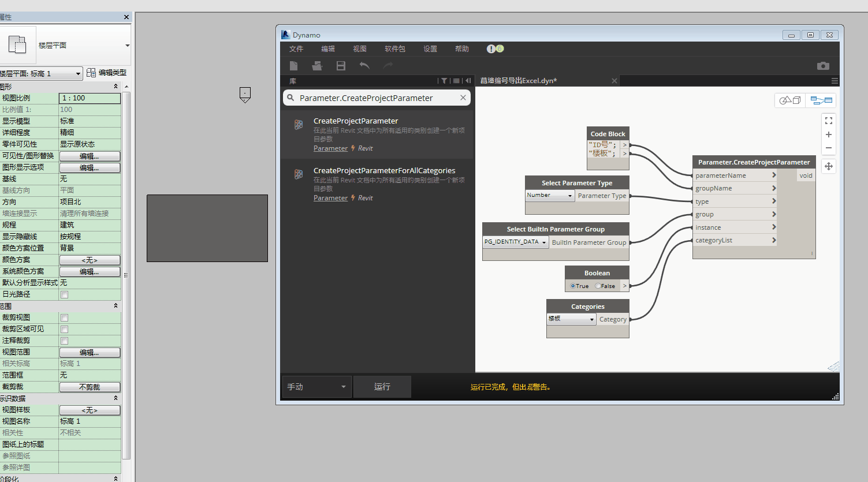The height and width of the screenshot is (482, 868).
Task: Click the Zoom to fit icon on canvas
Action: [829, 121]
